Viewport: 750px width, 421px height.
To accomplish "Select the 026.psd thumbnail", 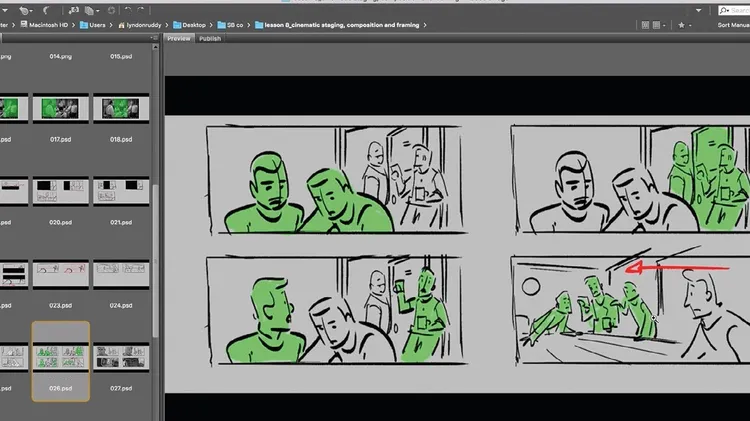I will click(61, 359).
